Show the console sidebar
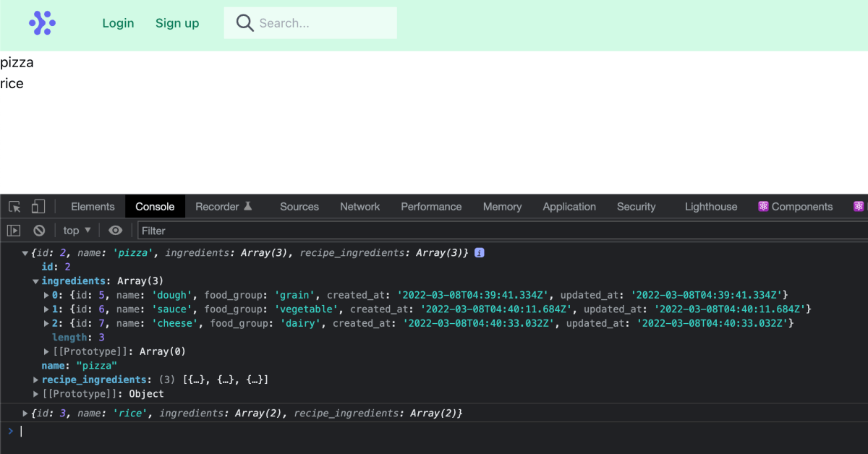The width and height of the screenshot is (868, 454). coord(13,230)
